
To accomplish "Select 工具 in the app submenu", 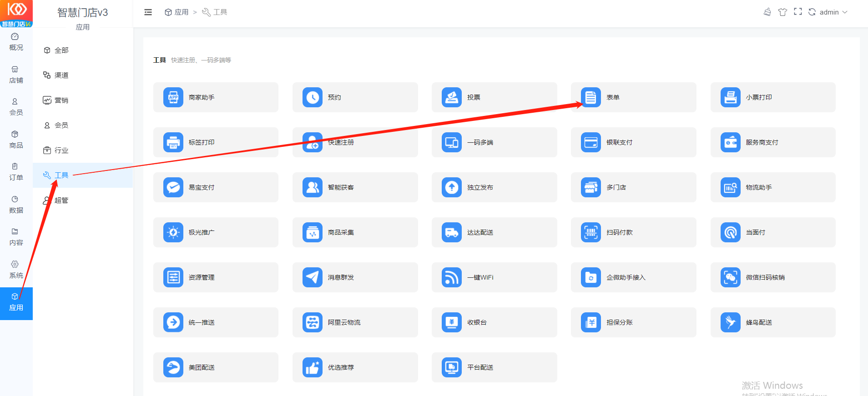I will (83, 175).
